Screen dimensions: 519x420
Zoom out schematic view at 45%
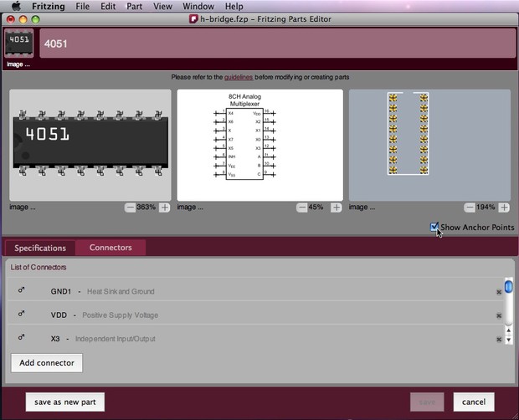(x=302, y=207)
